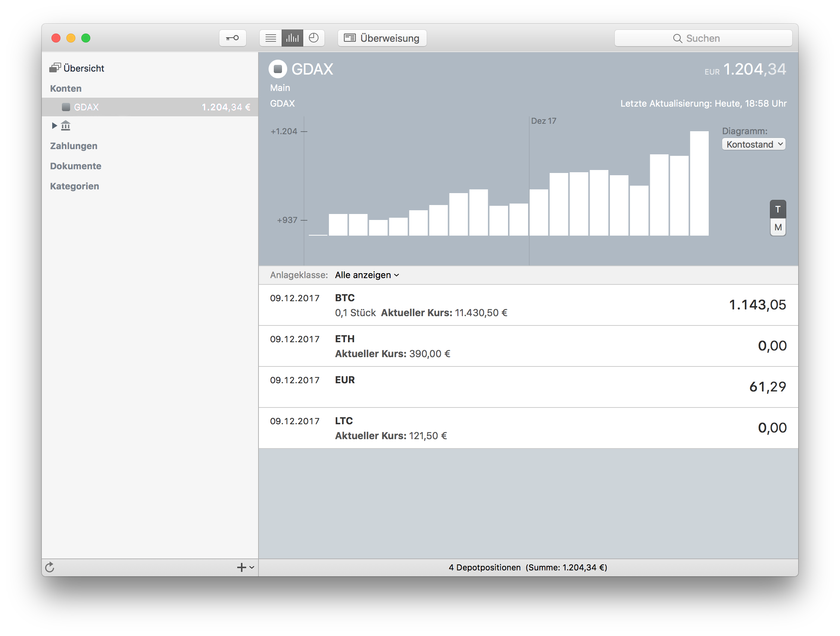Click the bank building icon
840x636 pixels.
66,125
